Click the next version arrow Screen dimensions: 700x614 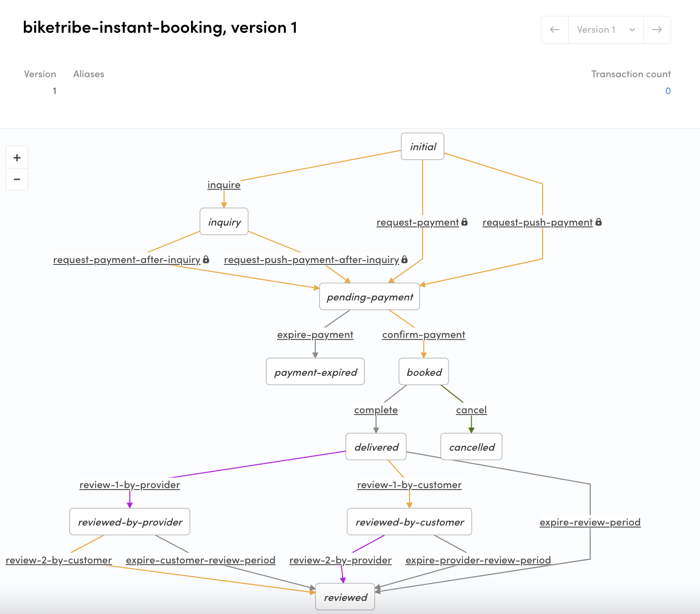657,29
